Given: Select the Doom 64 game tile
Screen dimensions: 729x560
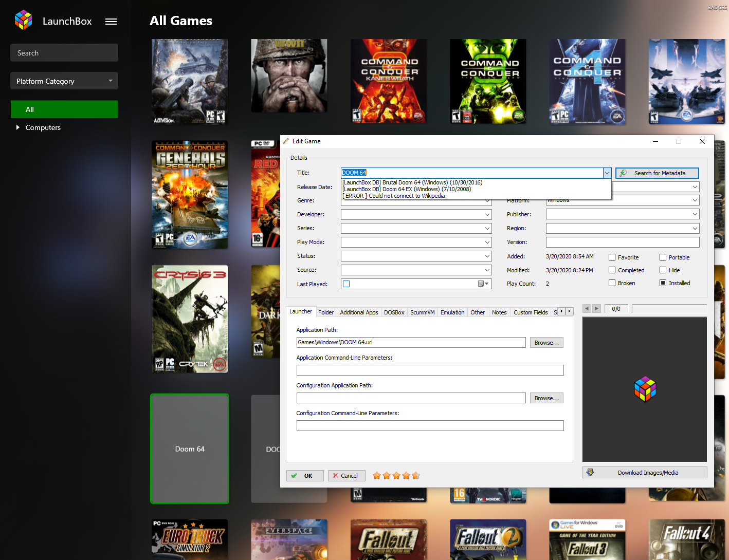Looking at the screenshot, I should (190, 449).
